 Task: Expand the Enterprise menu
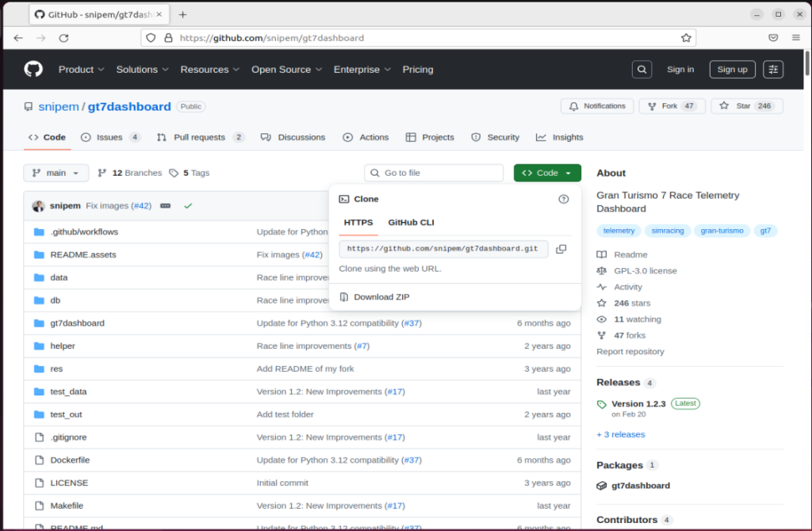coord(362,70)
